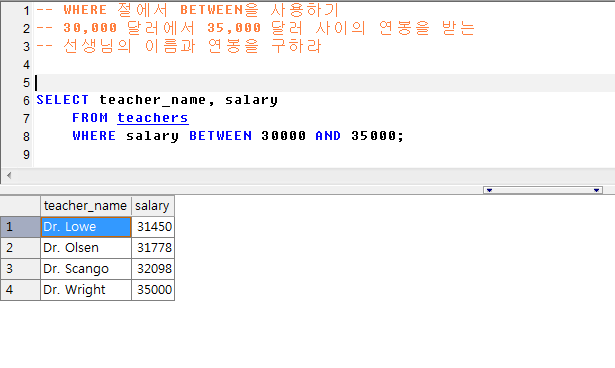The width and height of the screenshot is (615, 368).
Task: Select the Dr. Olsen cell
Action: tap(86, 248)
